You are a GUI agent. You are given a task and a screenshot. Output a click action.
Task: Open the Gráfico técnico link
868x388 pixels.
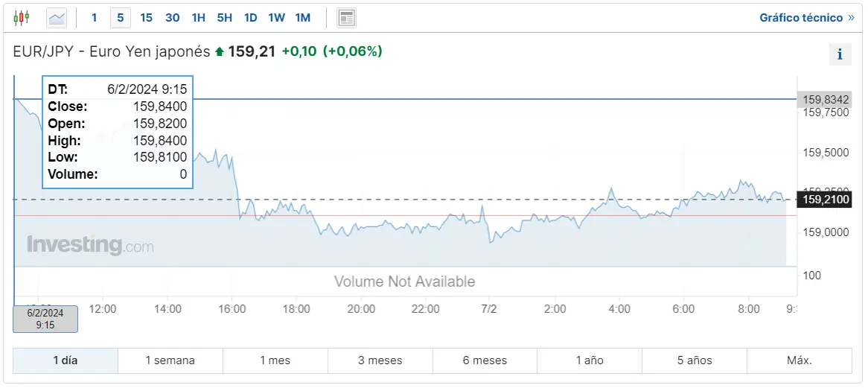[807, 18]
